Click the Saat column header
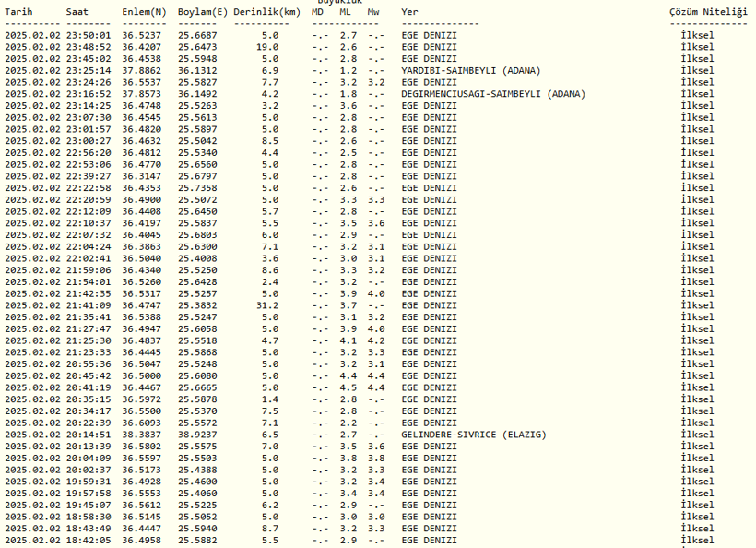Viewport: 756px width, 548px height. 78,11
